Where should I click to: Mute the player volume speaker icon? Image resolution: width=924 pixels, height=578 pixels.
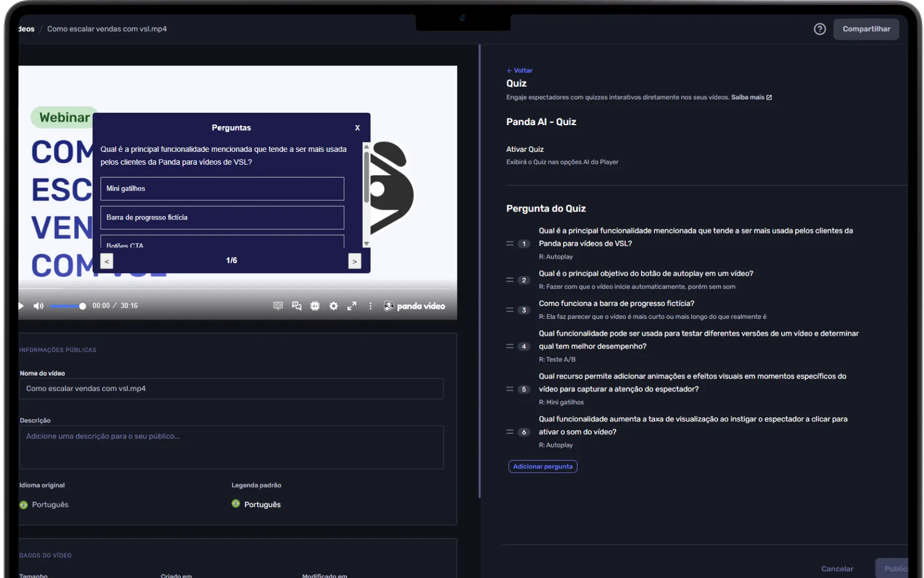click(38, 306)
